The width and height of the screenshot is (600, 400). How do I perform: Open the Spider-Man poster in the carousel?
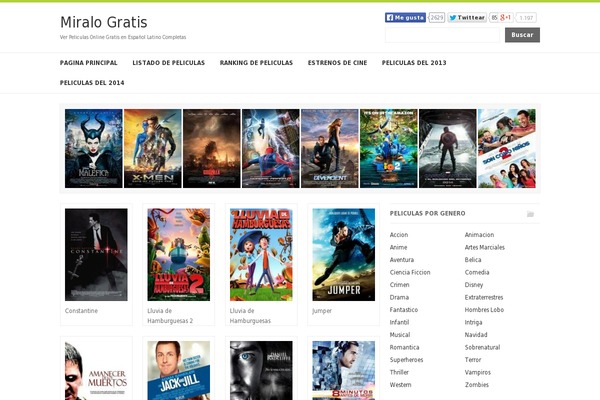coord(271,149)
